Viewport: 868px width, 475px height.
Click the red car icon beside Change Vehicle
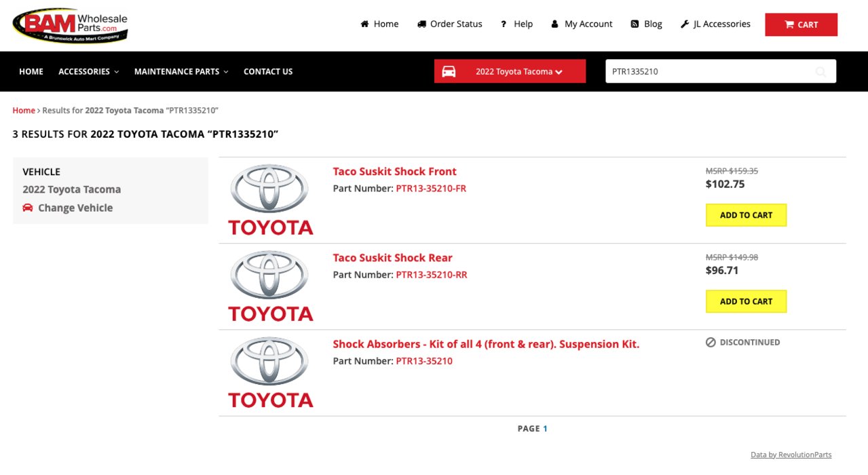tap(28, 208)
